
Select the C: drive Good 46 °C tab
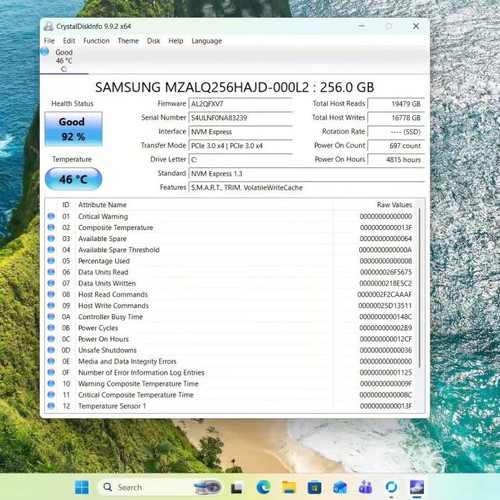pyautogui.click(x=64, y=61)
